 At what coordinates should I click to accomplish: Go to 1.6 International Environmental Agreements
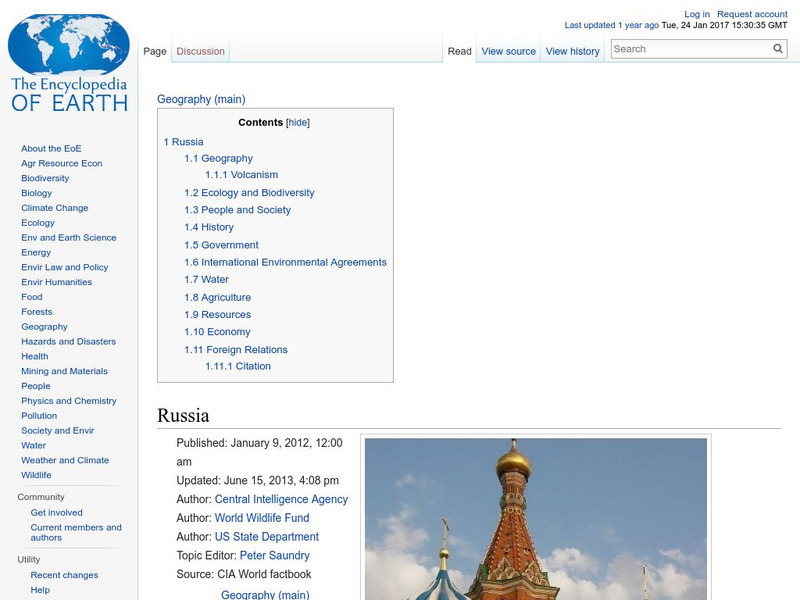tap(285, 262)
